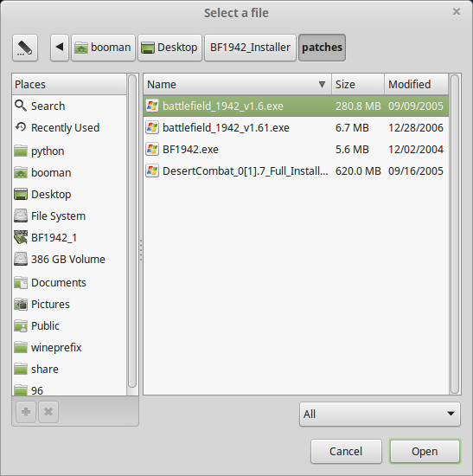Select the BF1942.exe file name
Screen dimensions: 473x476
(190, 149)
